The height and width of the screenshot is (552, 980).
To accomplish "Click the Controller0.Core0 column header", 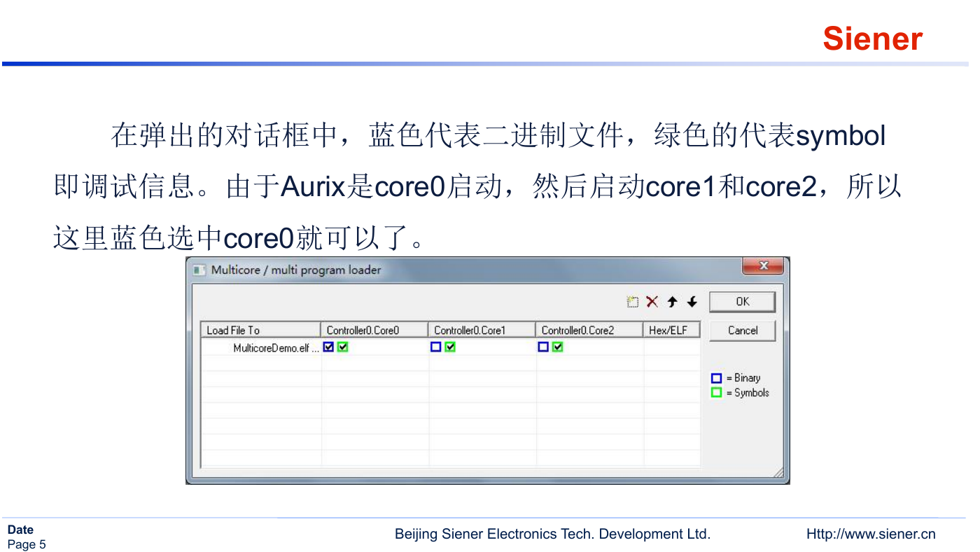I will (374, 330).
